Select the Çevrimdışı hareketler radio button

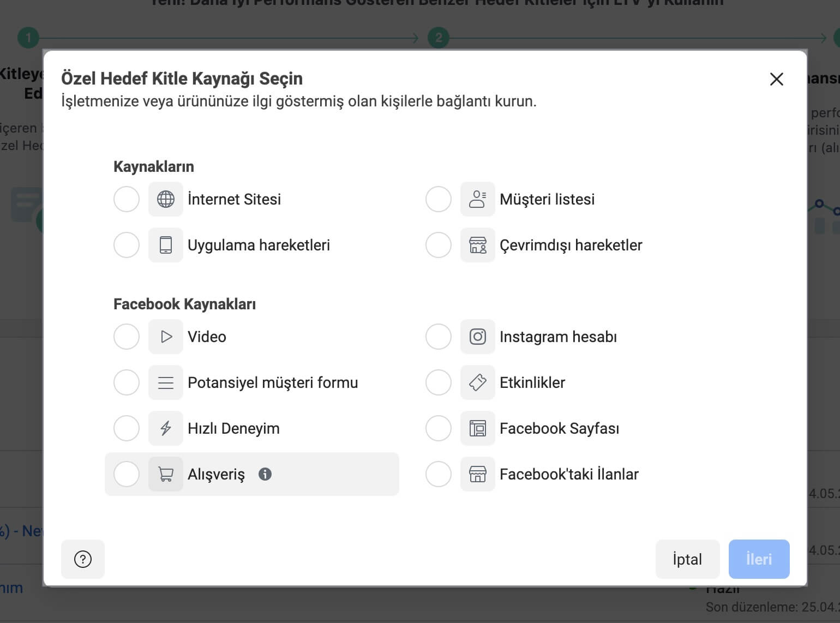point(439,245)
